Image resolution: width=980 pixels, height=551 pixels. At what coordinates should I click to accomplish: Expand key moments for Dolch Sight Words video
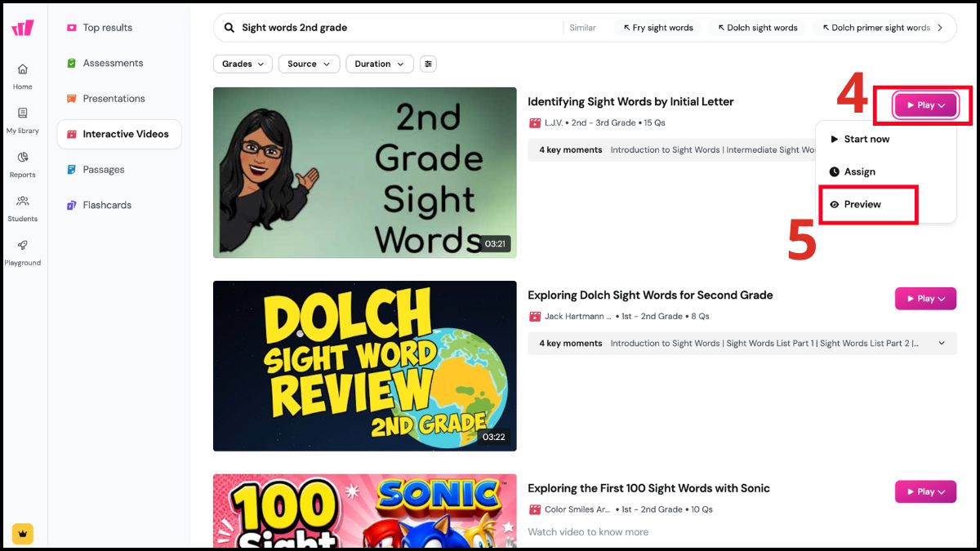click(x=942, y=344)
